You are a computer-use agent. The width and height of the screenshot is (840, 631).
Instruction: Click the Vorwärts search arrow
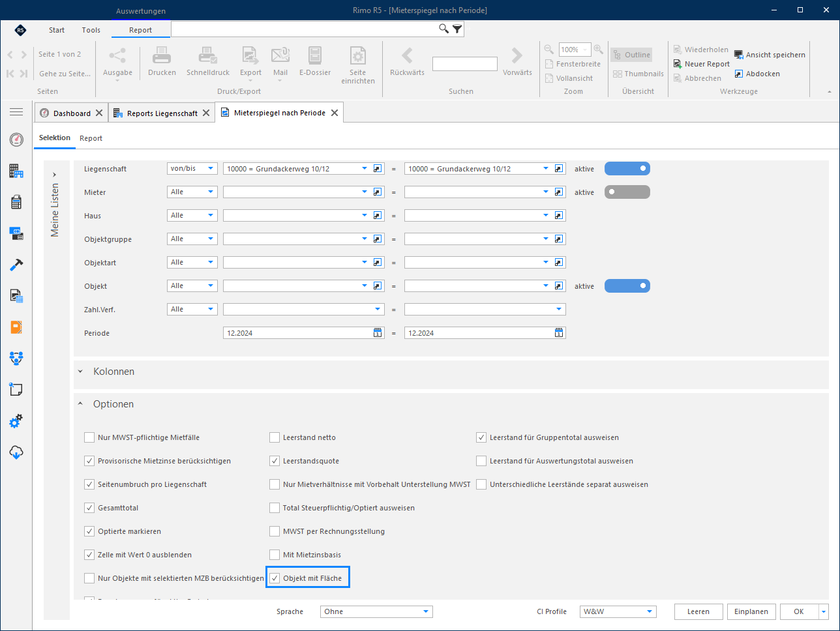point(517,55)
